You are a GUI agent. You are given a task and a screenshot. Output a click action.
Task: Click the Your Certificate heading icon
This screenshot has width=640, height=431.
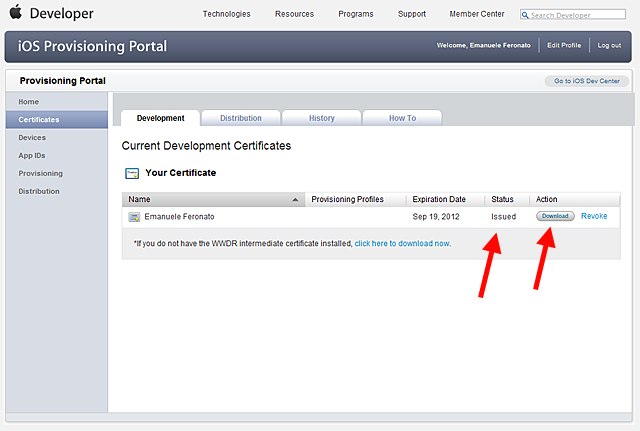(131, 173)
